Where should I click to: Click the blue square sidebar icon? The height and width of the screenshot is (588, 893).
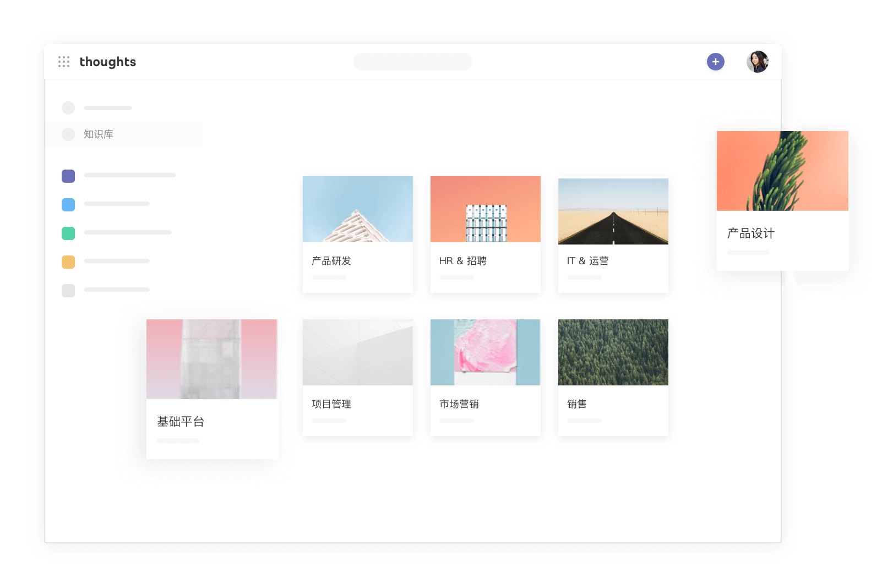click(68, 205)
